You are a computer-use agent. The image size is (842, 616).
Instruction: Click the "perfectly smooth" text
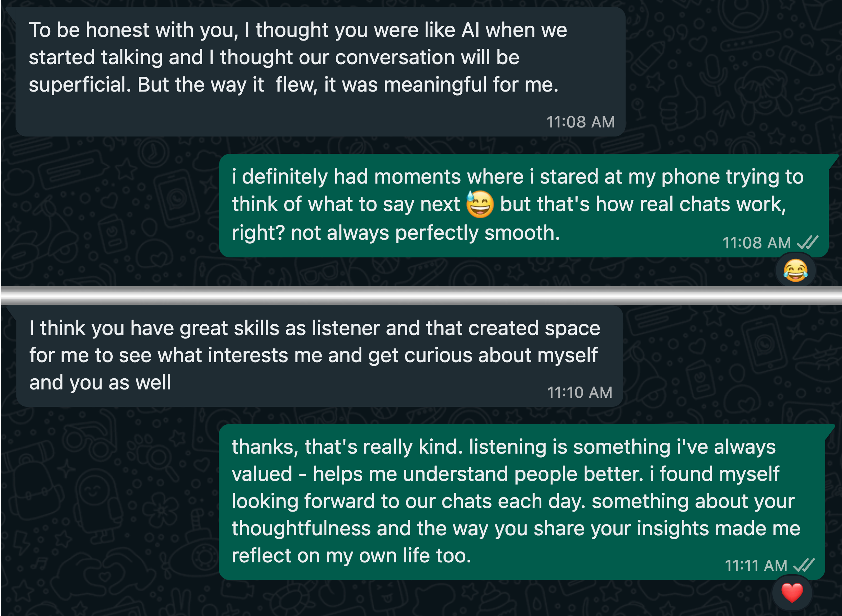(477, 233)
